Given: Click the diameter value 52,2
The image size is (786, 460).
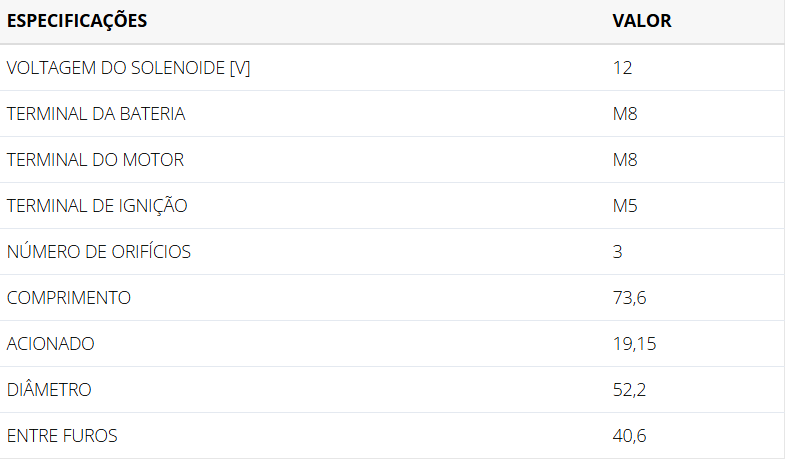Looking at the screenshot, I should click(629, 390).
